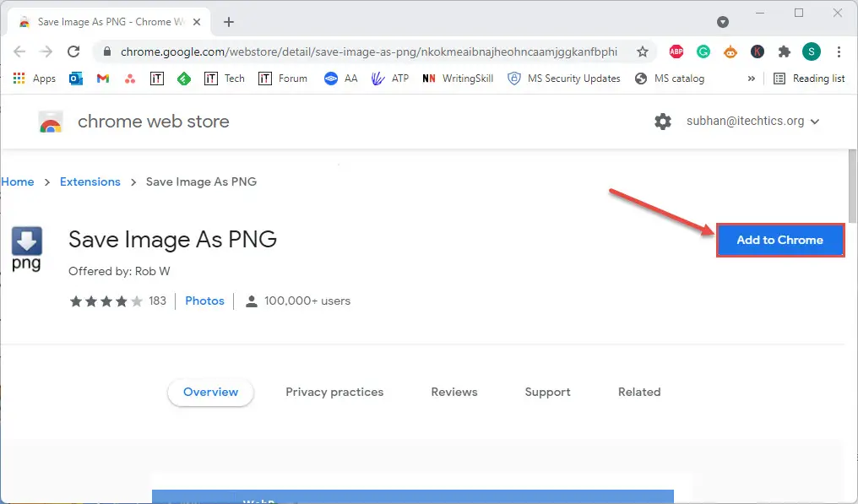Click the star rating for 183 reviews
This screenshot has height=504, width=858.
(x=106, y=301)
